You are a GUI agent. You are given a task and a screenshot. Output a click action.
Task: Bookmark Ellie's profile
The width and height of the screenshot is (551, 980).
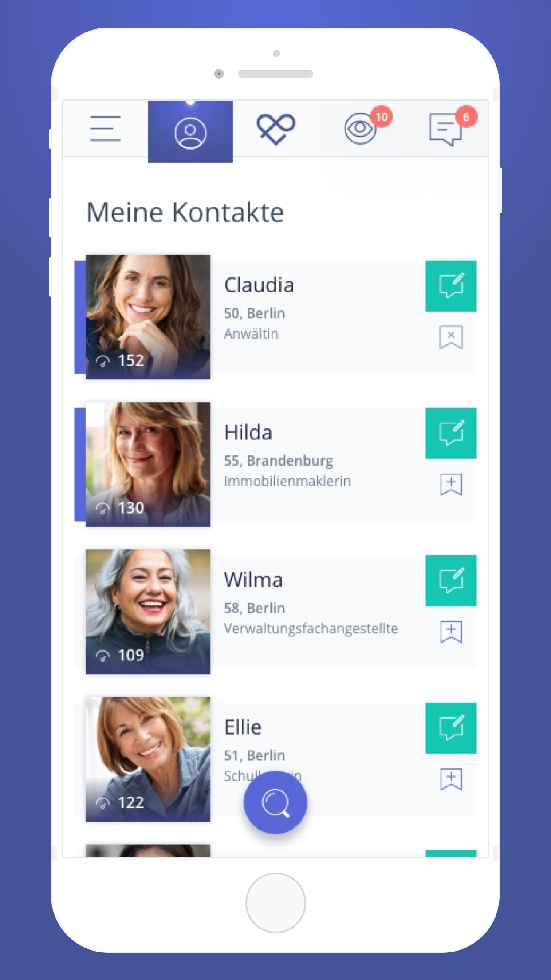451,779
